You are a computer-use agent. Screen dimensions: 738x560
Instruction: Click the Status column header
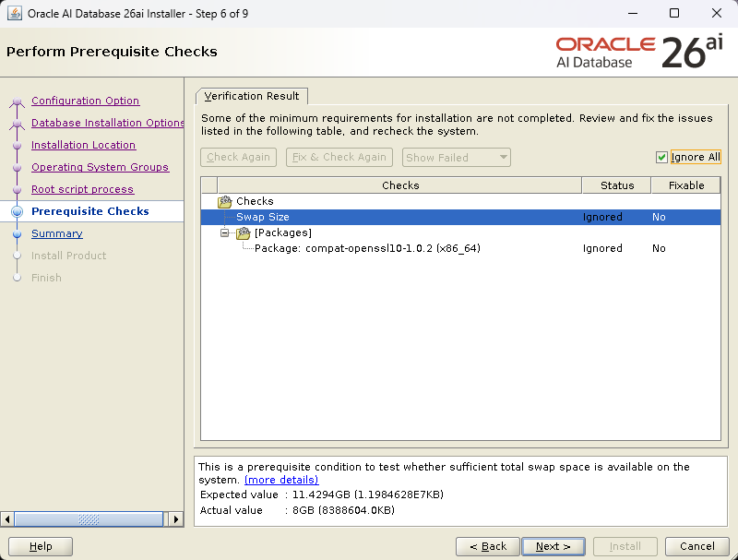click(617, 185)
